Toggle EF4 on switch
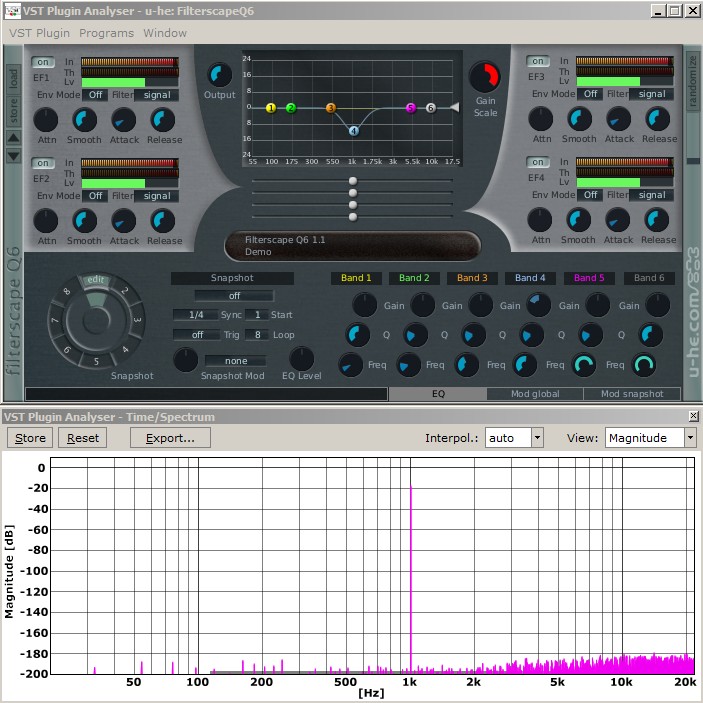The height and width of the screenshot is (703, 703). pyautogui.click(x=538, y=162)
